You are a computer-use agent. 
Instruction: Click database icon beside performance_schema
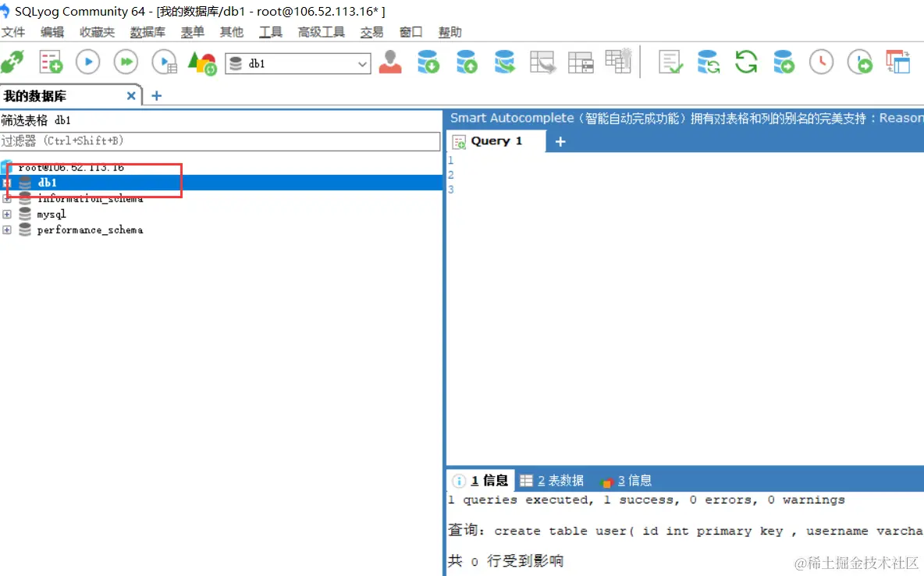pos(25,230)
